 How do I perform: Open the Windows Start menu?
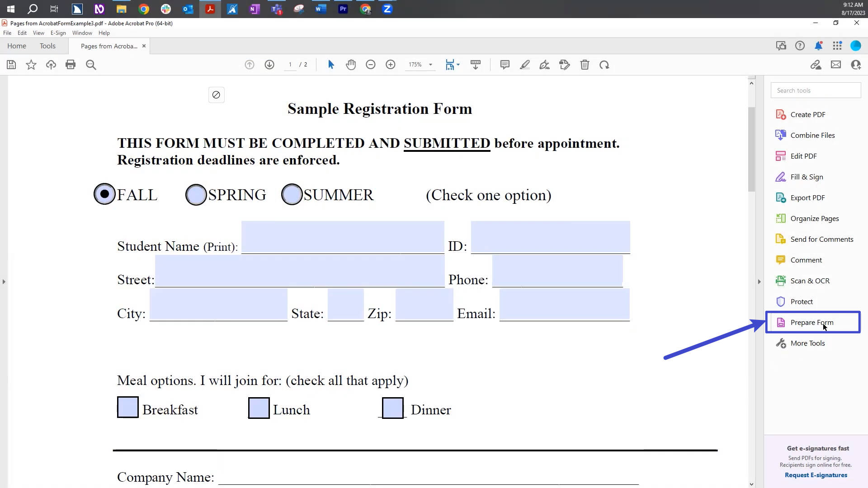coord(11,9)
